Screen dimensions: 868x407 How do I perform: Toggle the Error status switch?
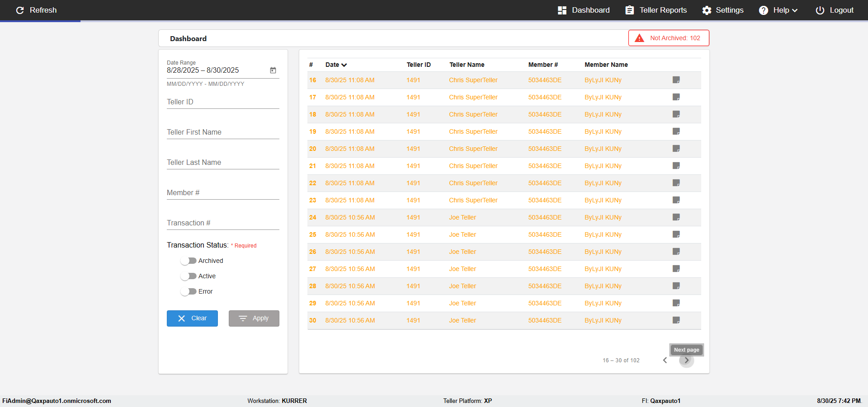click(x=189, y=291)
